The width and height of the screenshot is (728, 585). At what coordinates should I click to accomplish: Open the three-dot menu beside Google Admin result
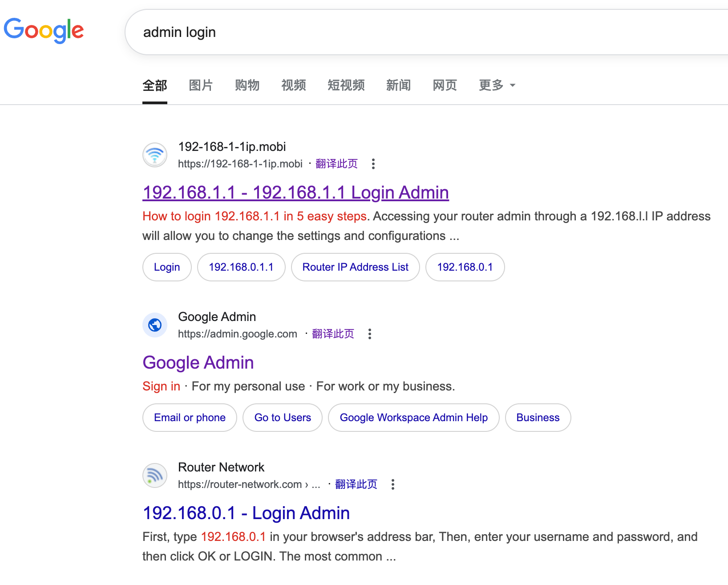(x=369, y=333)
